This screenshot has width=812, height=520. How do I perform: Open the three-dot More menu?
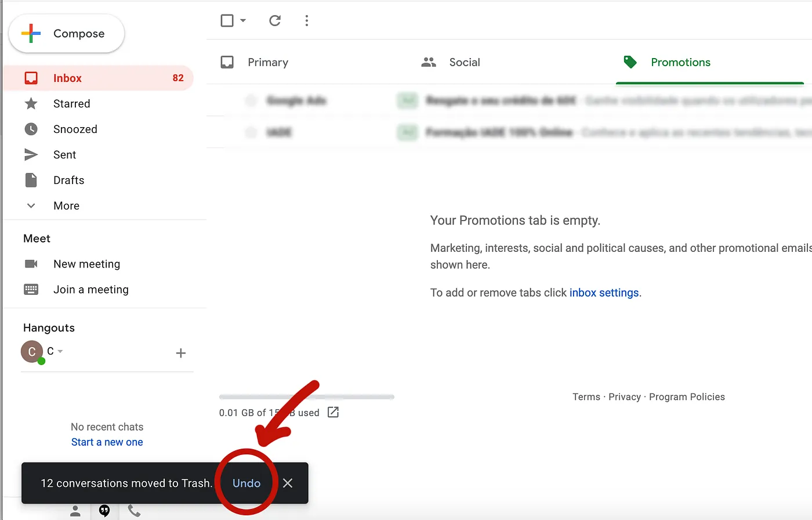(x=307, y=21)
